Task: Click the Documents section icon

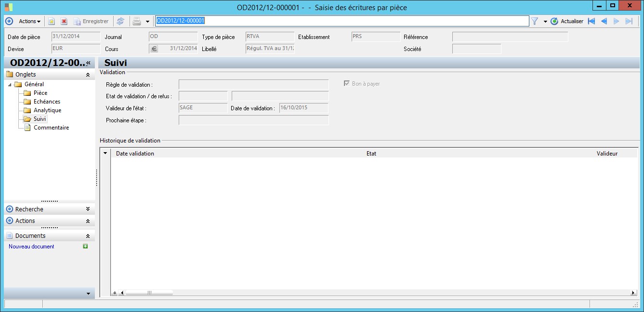Action: (10, 236)
